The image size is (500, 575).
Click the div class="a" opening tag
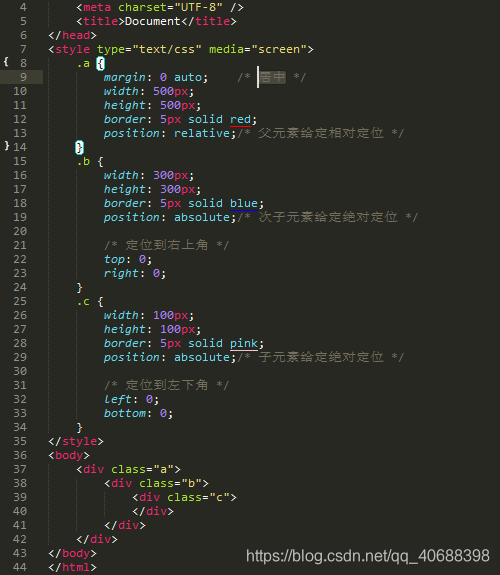pos(128,469)
